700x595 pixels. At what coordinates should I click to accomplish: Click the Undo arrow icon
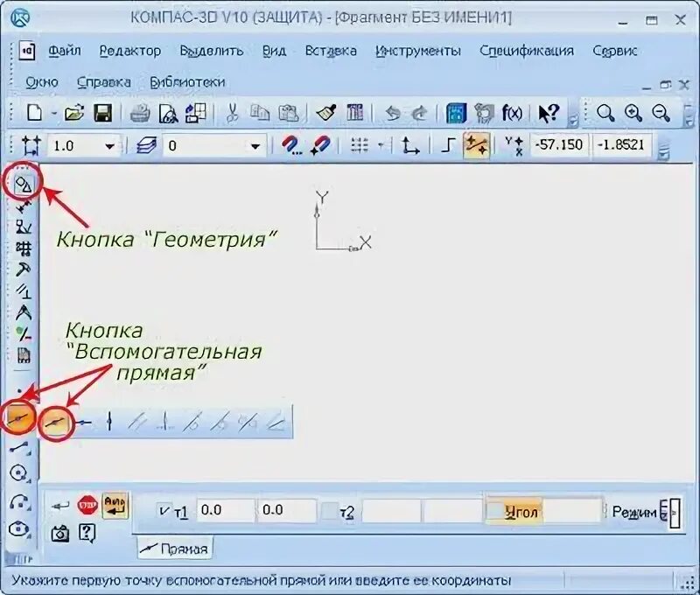click(x=392, y=114)
